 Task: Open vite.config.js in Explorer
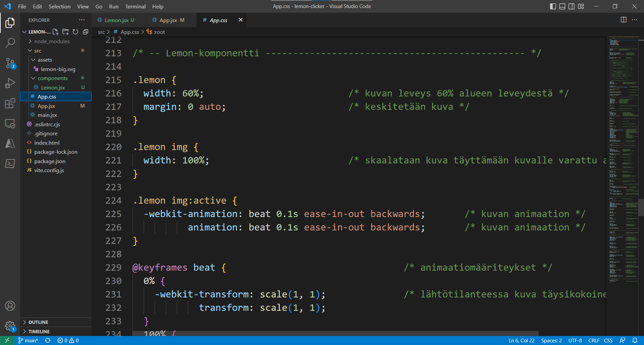[56, 170]
